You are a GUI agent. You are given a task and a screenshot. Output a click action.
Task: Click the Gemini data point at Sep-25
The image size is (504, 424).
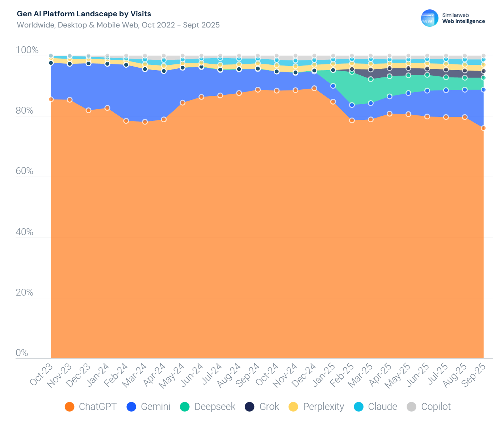click(x=483, y=90)
